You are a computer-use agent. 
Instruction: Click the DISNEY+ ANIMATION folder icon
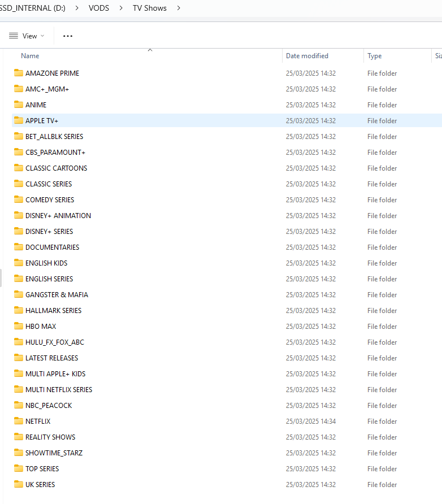tap(19, 215)
